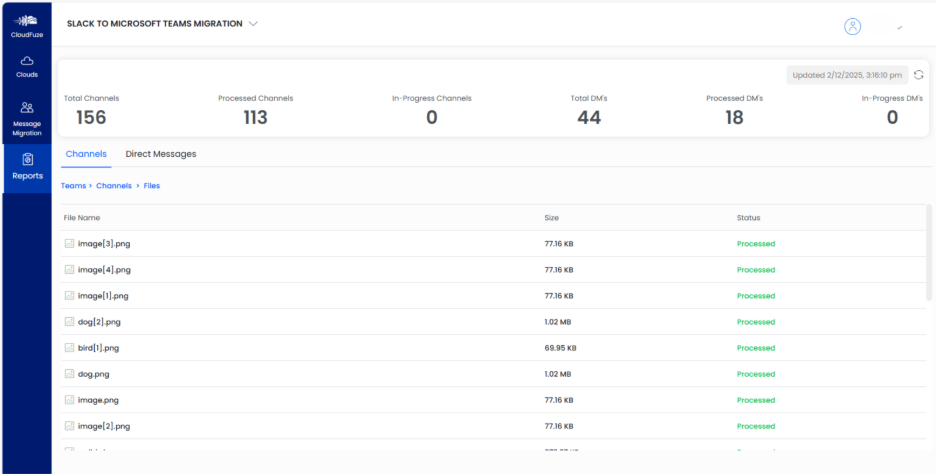The height and width of the screenshot is (474, 936).
Task: Open the account dropdown chevron
Action: click(900, 27)
